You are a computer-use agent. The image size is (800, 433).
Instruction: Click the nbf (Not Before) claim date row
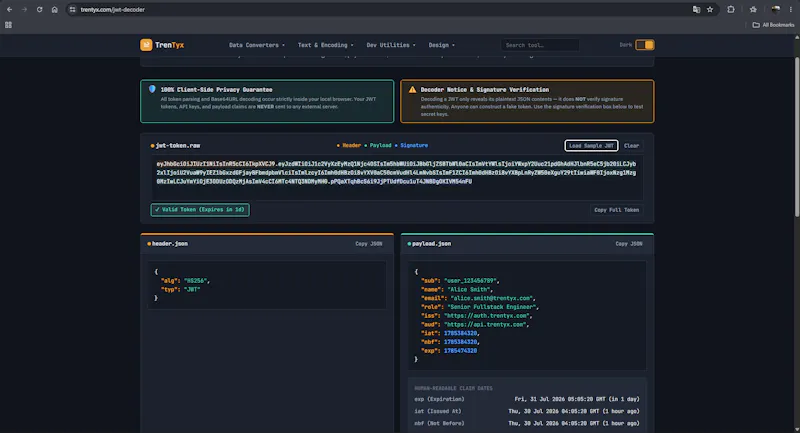[527, 423]
